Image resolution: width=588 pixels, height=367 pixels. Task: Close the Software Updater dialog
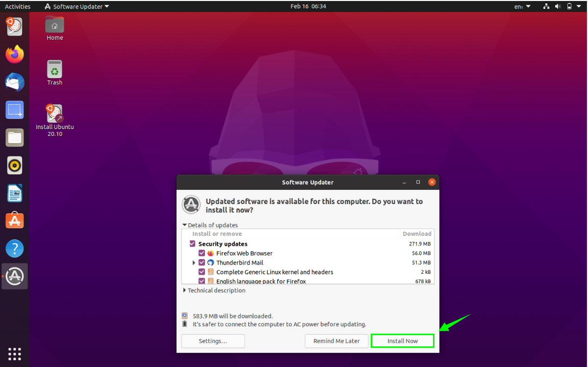[432, 182]
